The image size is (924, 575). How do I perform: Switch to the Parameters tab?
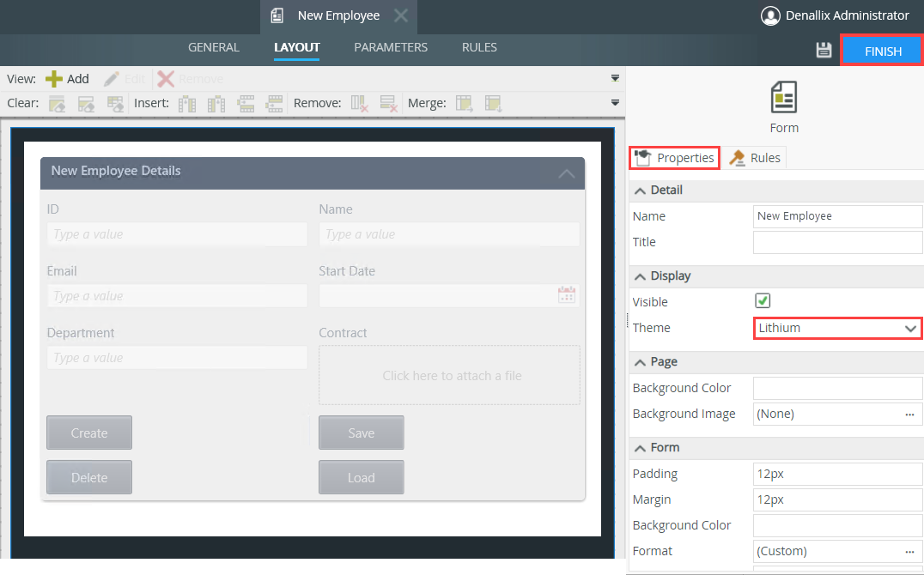pyautogui.click(x=391, y=48)
